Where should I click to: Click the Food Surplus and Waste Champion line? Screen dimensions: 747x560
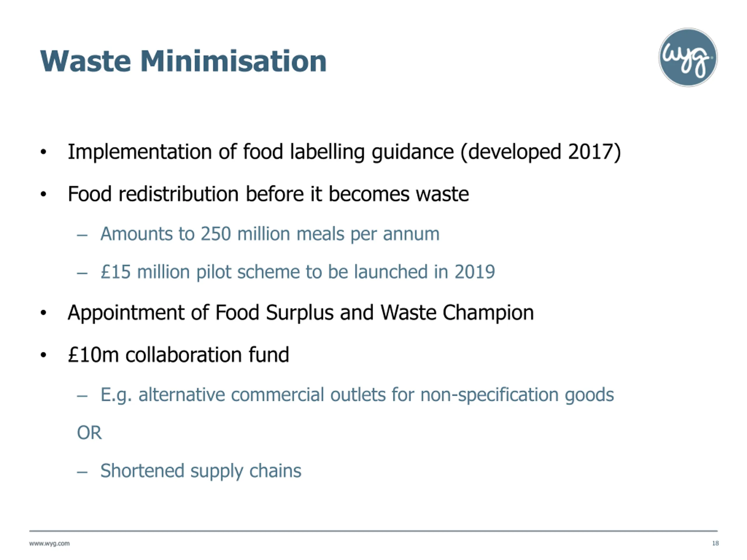301,313
